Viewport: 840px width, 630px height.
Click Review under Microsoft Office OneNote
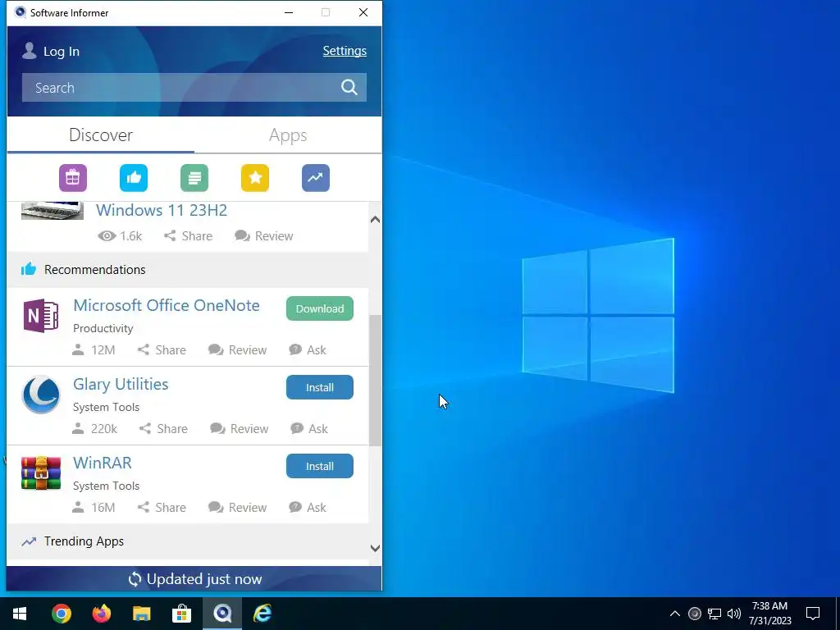[237, 349]
